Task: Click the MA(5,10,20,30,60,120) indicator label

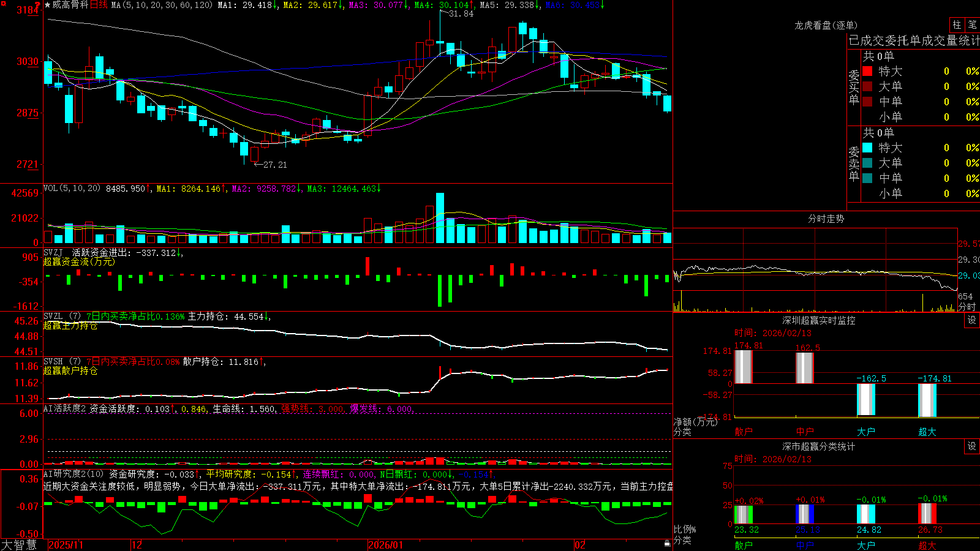Action: point(162,5)
